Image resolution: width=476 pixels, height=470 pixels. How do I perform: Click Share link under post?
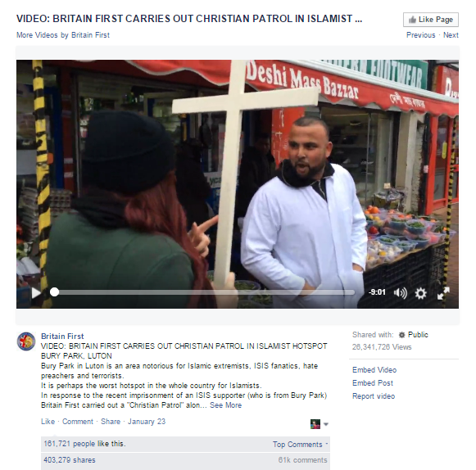click(x=111, y=422)
